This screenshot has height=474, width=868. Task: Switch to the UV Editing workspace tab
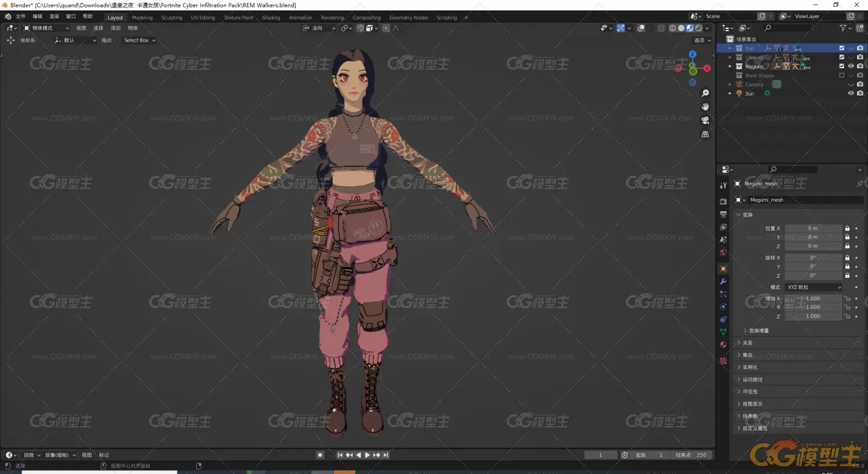(203, 17)
